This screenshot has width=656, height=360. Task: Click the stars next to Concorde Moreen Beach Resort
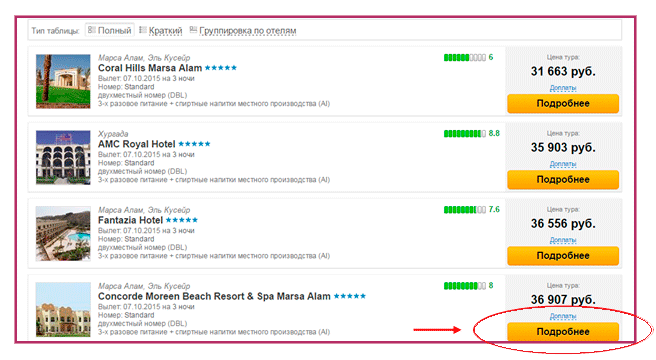pyautogui.click(x=350, y=296)
